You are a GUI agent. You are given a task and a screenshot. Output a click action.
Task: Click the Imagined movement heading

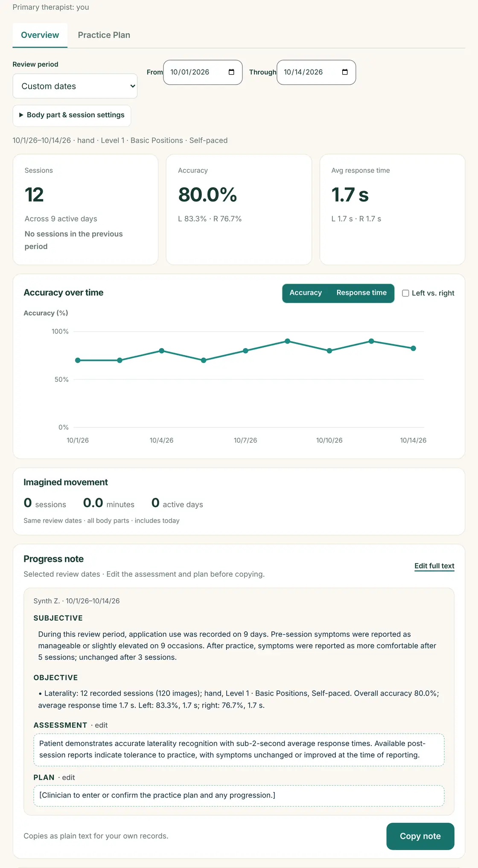coord(66,482)
